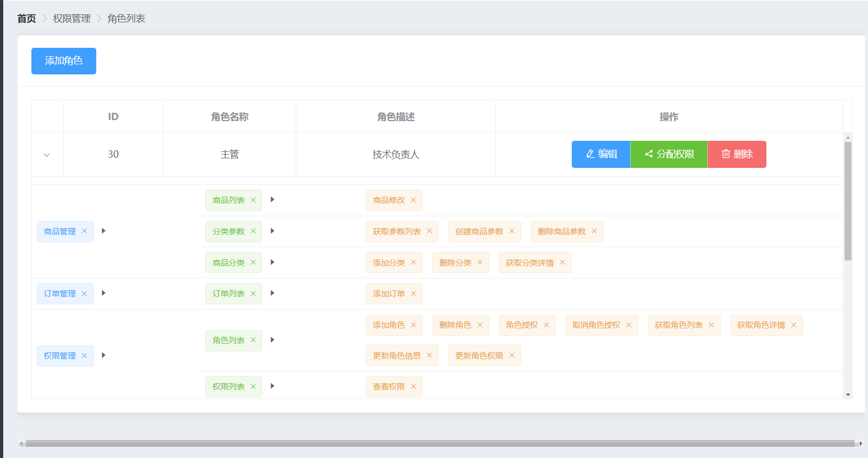Click the 角色名称 column header
The image size is (868, 458).
(x=230, y=117)
